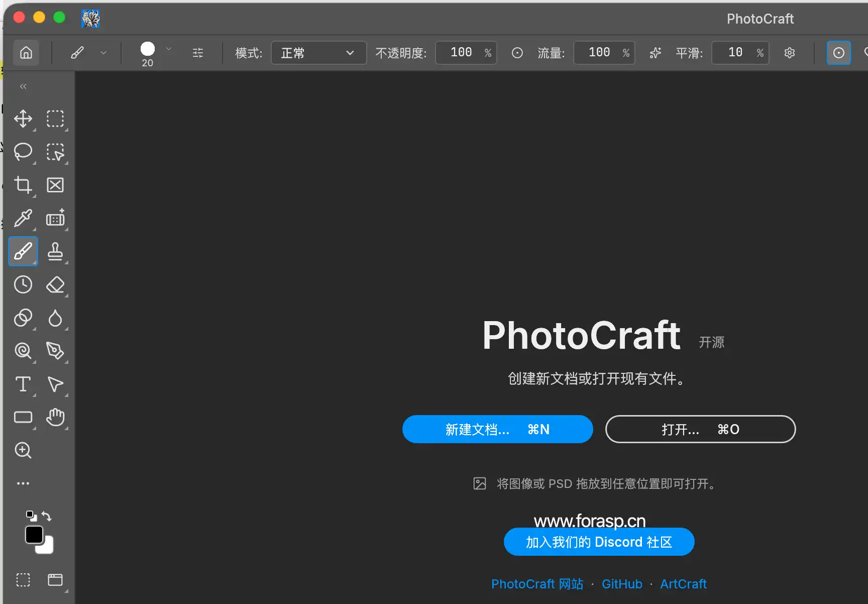Open the blending mode dropdown 正常
868x604 pixels.
[318, 53]
